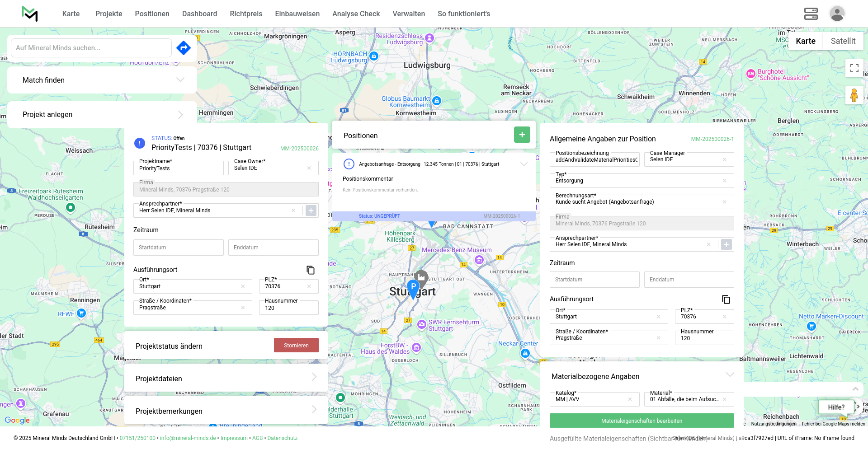
Task: Copy project Ausführungsort address icon
Action: (311, 270)
